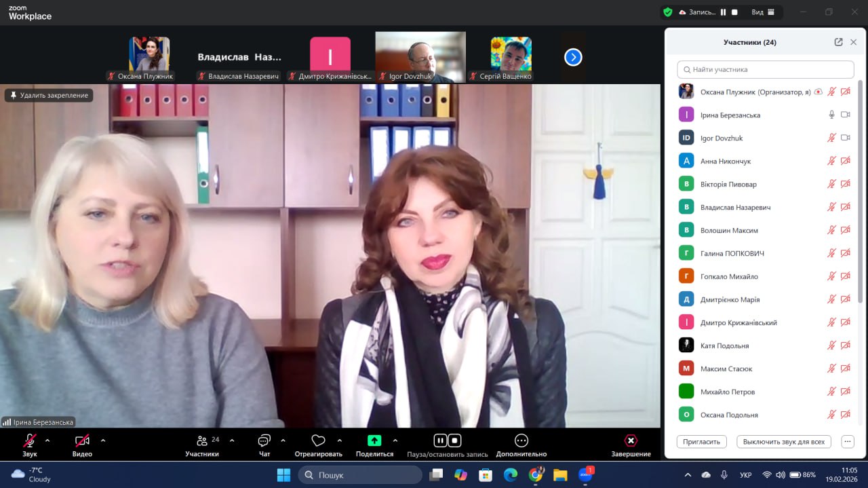868x488 pixels.
Task: Click the red End meeting icon
Action: coord(631,440)
